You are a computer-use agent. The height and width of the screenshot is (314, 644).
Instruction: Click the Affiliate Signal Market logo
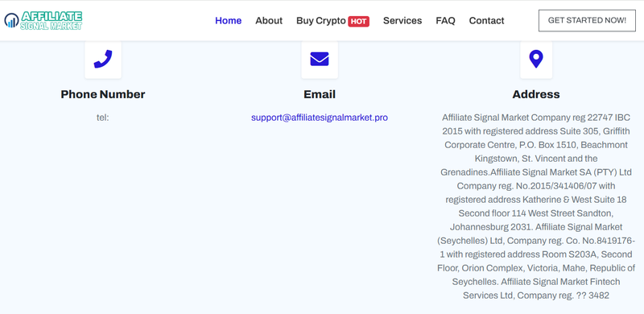[x=43, y=20]
